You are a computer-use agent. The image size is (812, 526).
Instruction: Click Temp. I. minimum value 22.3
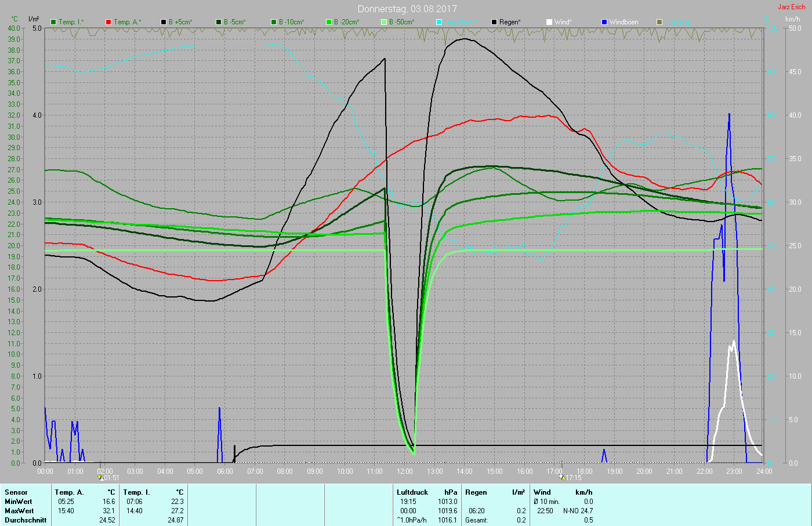[x=177, y=502]
